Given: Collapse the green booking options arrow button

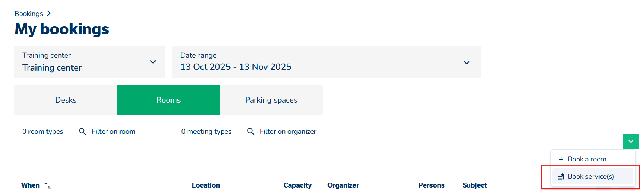Looking at the screenshot, I should 630,142.
